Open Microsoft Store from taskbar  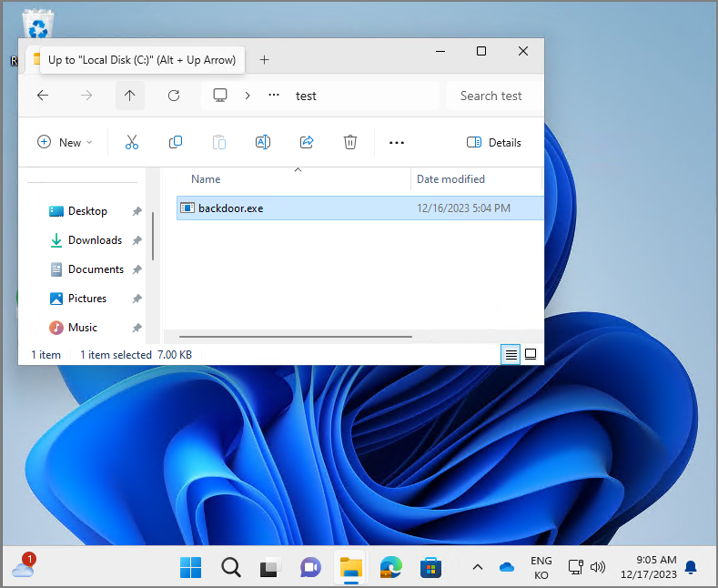pyautogui.click(x=431, y=567)
